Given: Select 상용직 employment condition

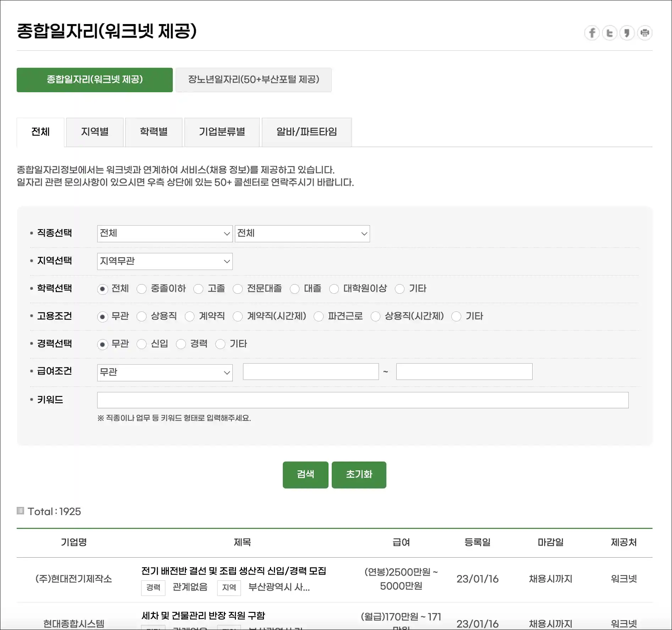Looking at the screenshot, I should tap(142, 316).
